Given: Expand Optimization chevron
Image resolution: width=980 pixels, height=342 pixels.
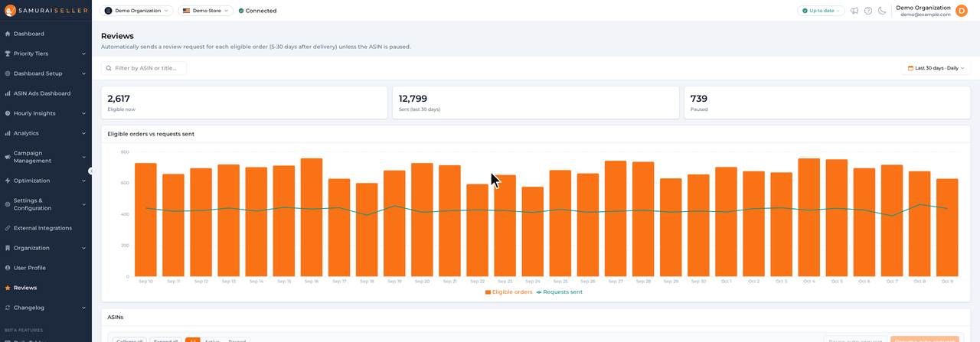Looking at the screenshot, I should pyautogui.click(x=83, y=181).
